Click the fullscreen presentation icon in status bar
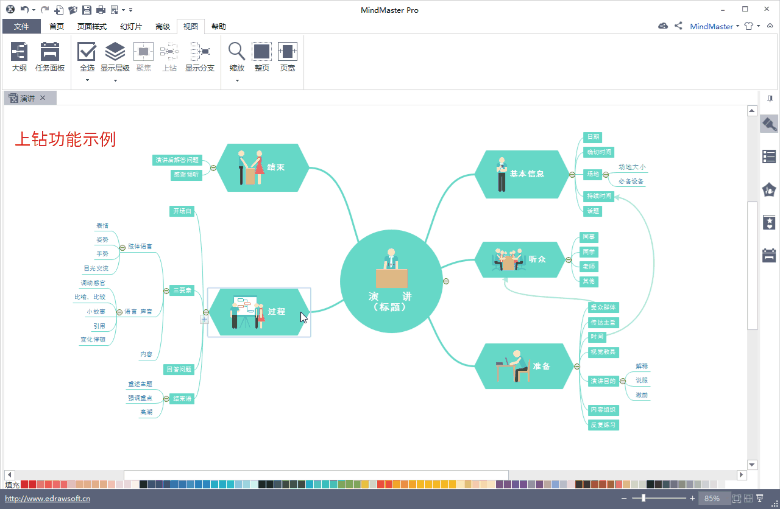Image resolution: width=780 pixels, height=509 pixels. coord(760,498)
